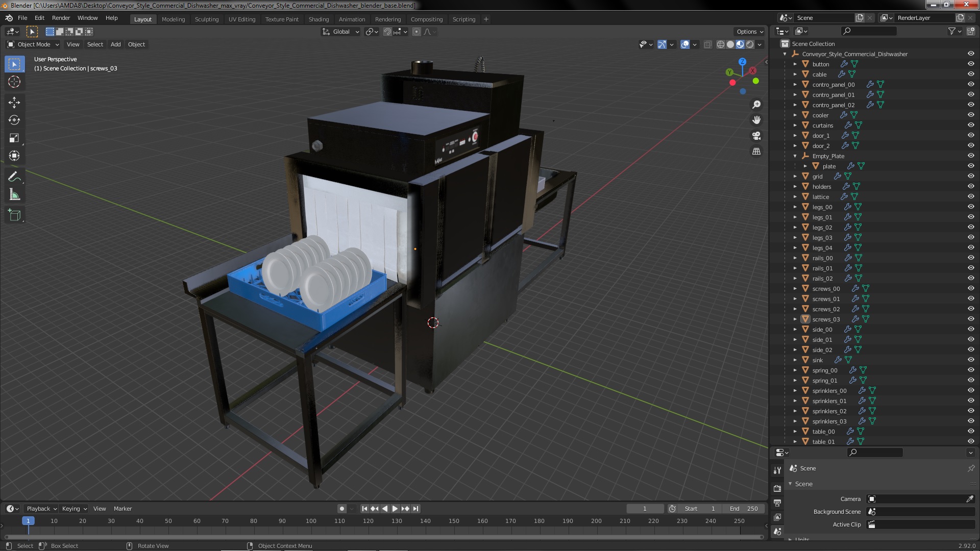980x551 pixels.
Task: Toggle viewport gizmos
Action: point(662,44)
